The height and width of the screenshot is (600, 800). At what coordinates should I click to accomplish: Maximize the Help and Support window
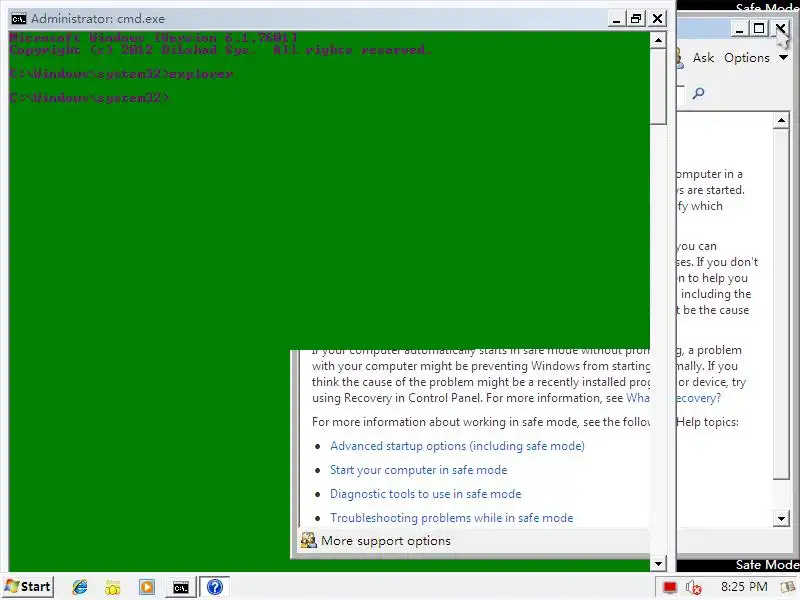[759, 29]
